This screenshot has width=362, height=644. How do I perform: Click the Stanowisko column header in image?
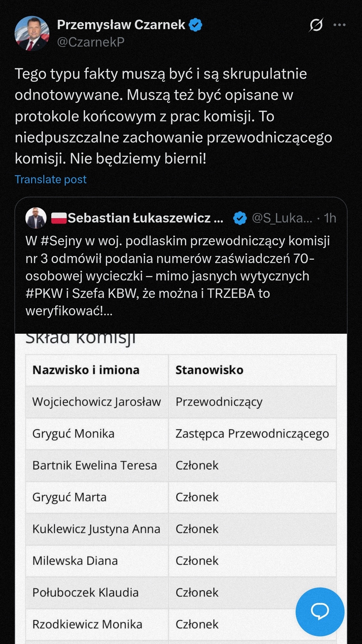coord(209,370)
